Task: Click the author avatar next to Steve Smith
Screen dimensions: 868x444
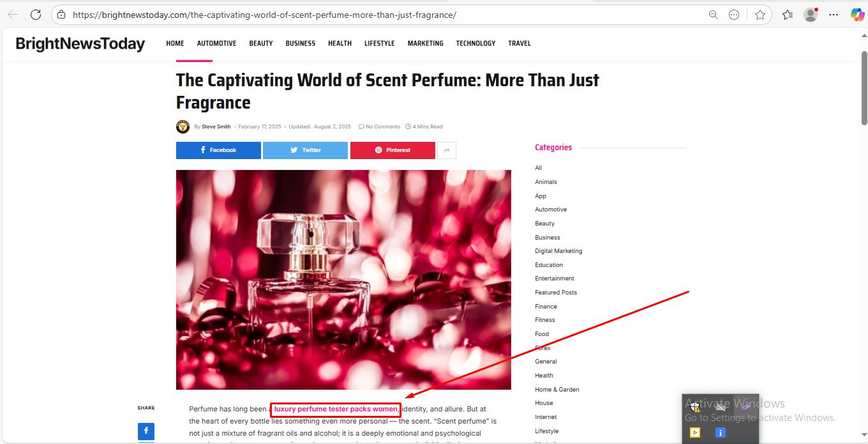Action: [183, 126]
